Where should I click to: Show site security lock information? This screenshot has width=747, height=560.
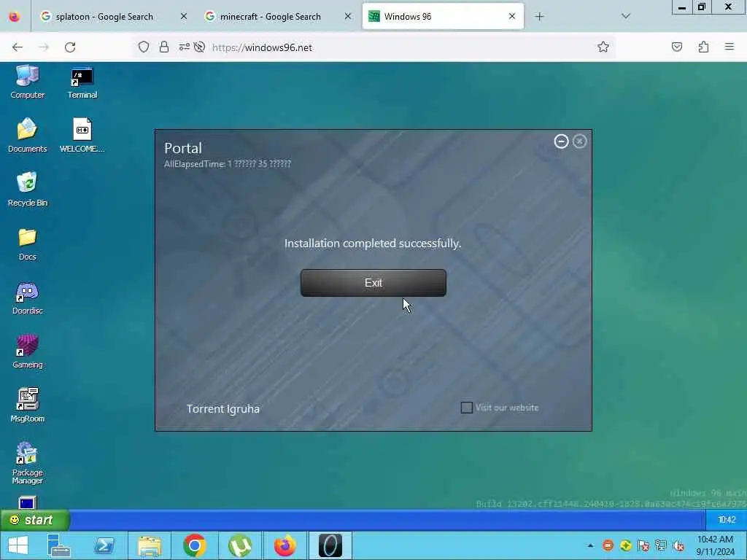(x=164, y=47)
